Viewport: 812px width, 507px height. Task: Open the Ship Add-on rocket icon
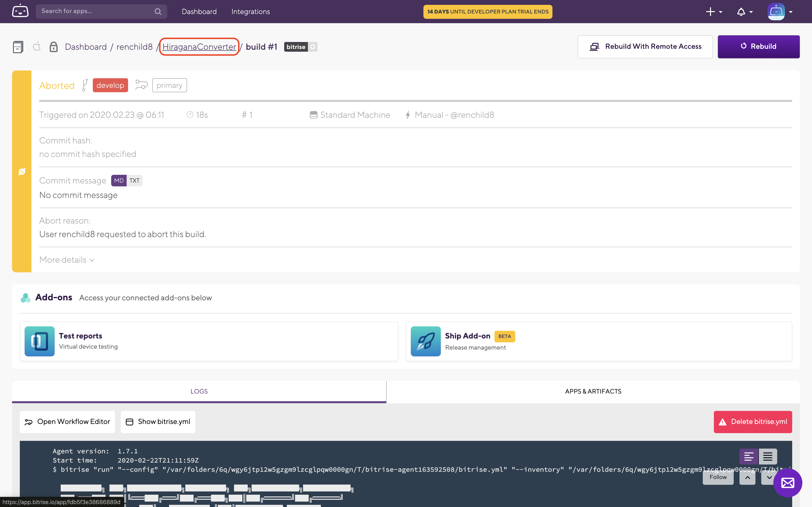[426, 341]
